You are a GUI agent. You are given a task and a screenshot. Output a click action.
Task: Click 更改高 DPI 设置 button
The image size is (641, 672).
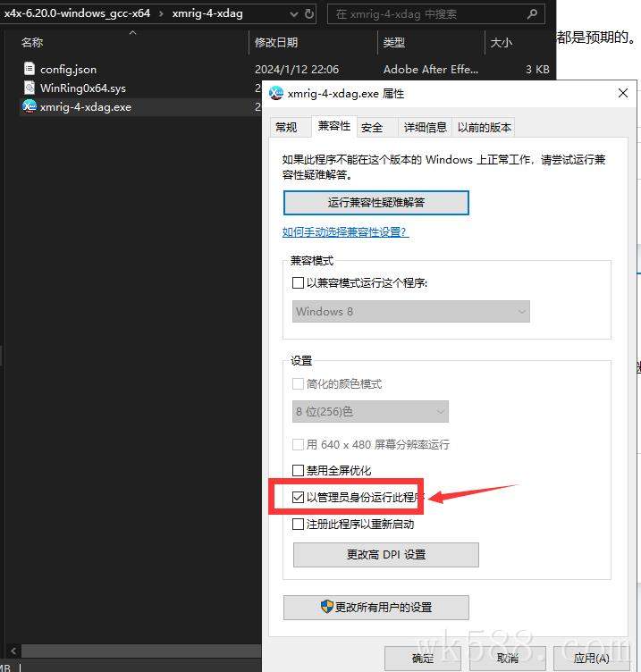pos(386,555)
